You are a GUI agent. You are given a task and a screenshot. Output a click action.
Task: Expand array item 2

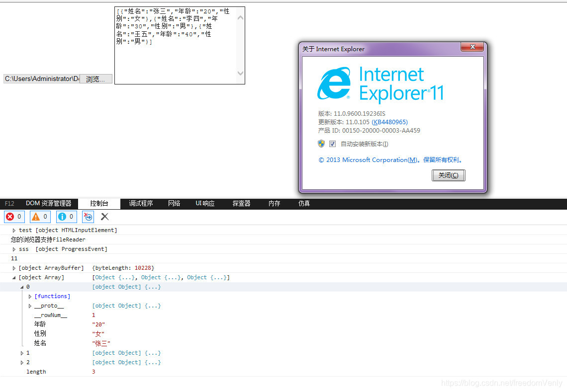coord(22,362)
